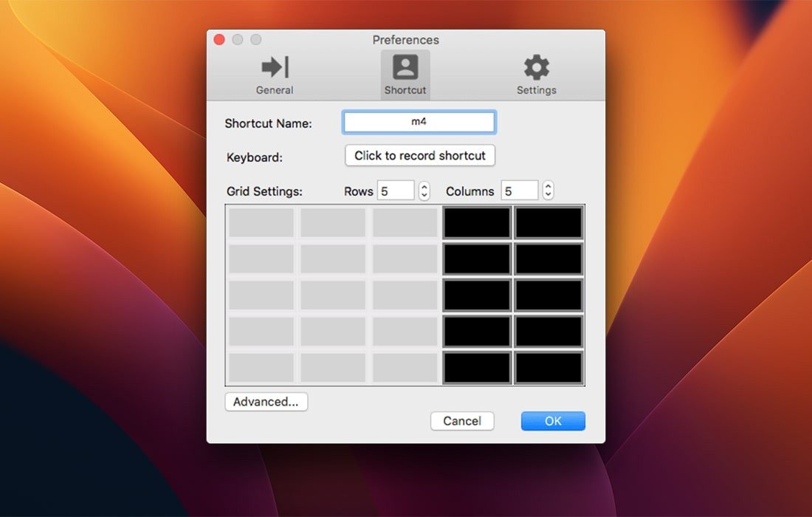Screen dimensions: 812x517
Task: Toggle the black cell in the top-right corner
Action: [x=548, y=222]
